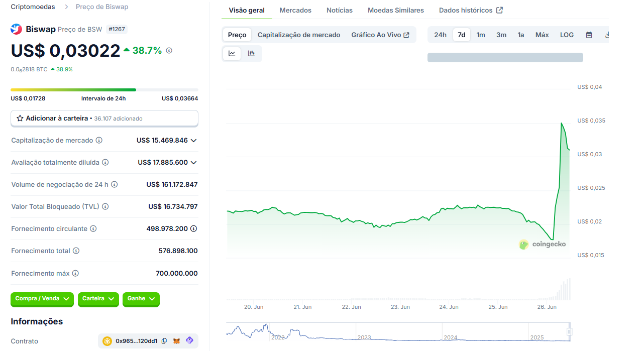This screenshot has height=351, width=644.
Task: Click the #1267 rank badge
Action: (x=117, y=29)
